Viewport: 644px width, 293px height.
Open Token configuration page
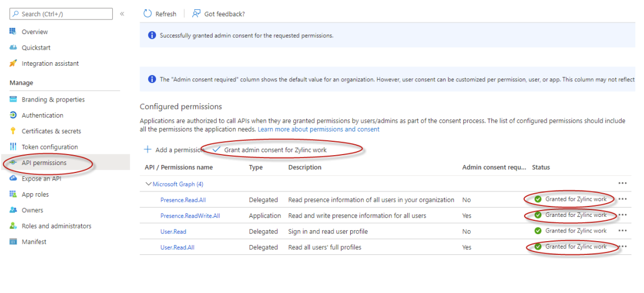pos(50,147)
